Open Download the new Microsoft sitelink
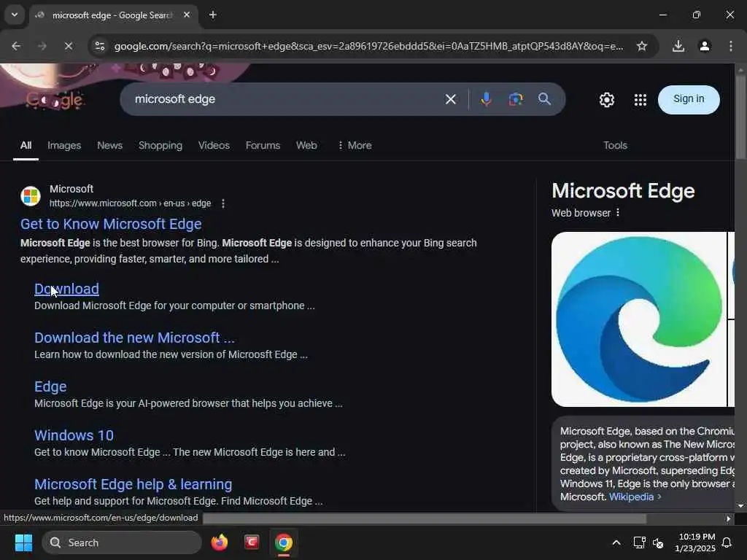This screenshot has height=560, width=747. click(x=134, y=338)
